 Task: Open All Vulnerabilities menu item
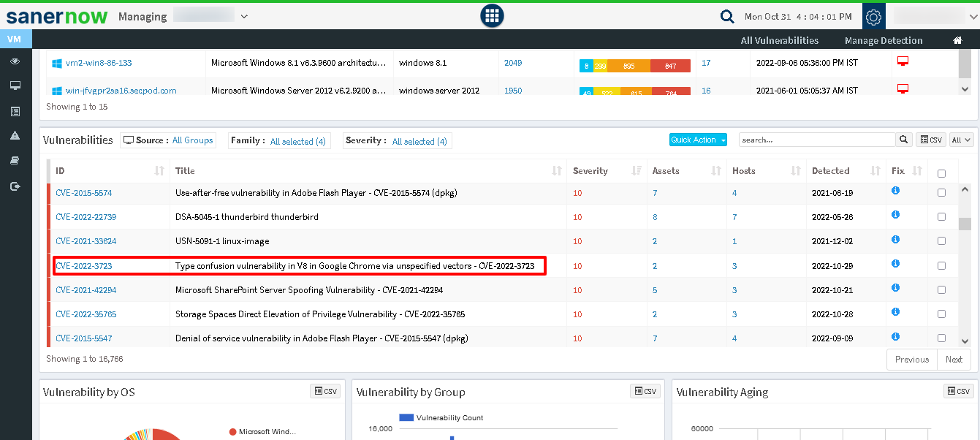pos(779,40)
